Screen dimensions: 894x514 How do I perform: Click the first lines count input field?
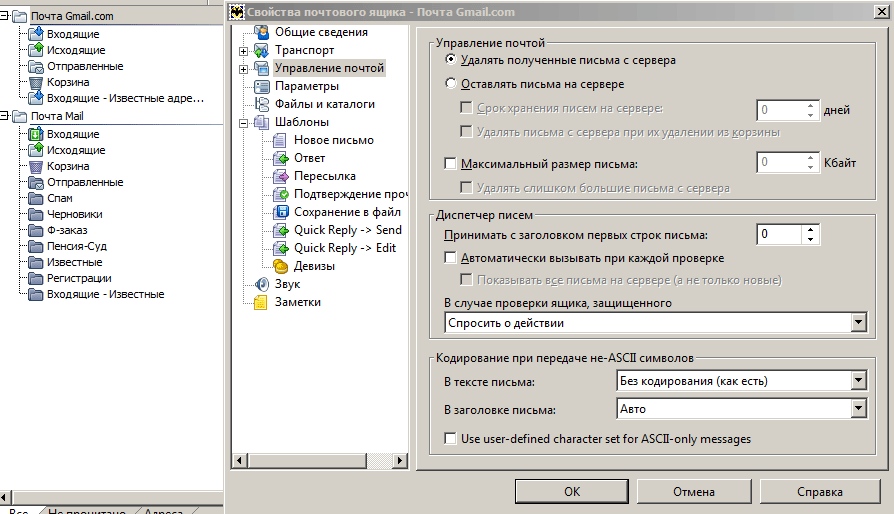click(x=779, y=234)
